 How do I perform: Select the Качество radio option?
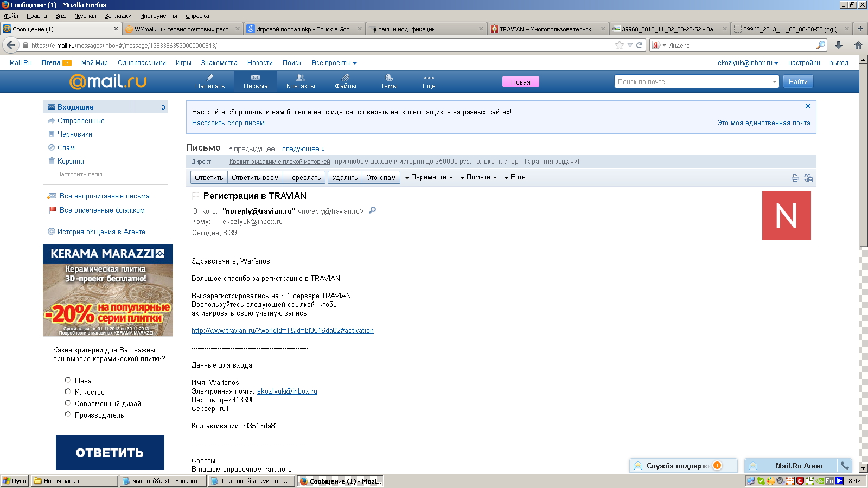68,391
